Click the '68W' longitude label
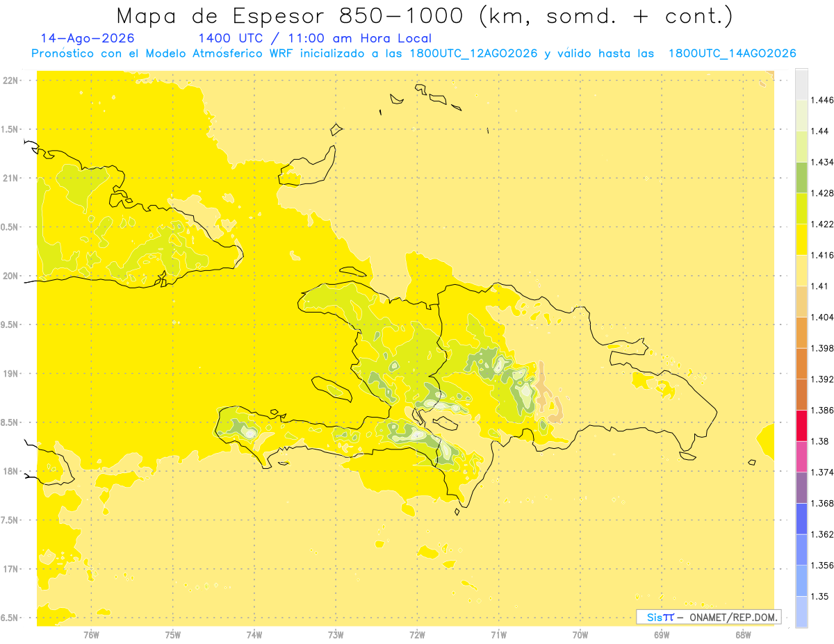The width and height of the screenshot is (834, 644). pyautogui.click(x=743, y=635)
